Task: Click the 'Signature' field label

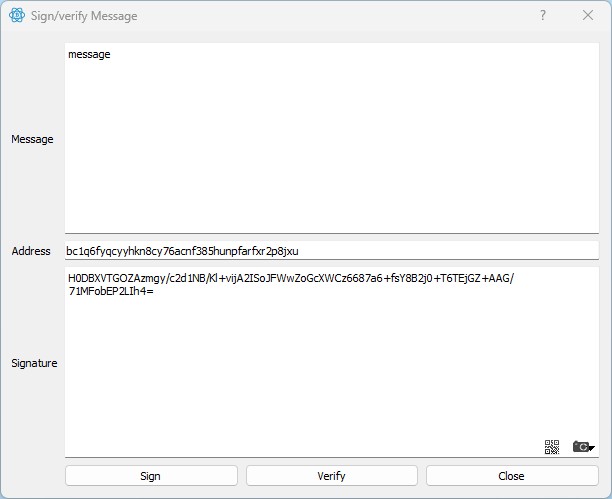Action: (33, 364)
